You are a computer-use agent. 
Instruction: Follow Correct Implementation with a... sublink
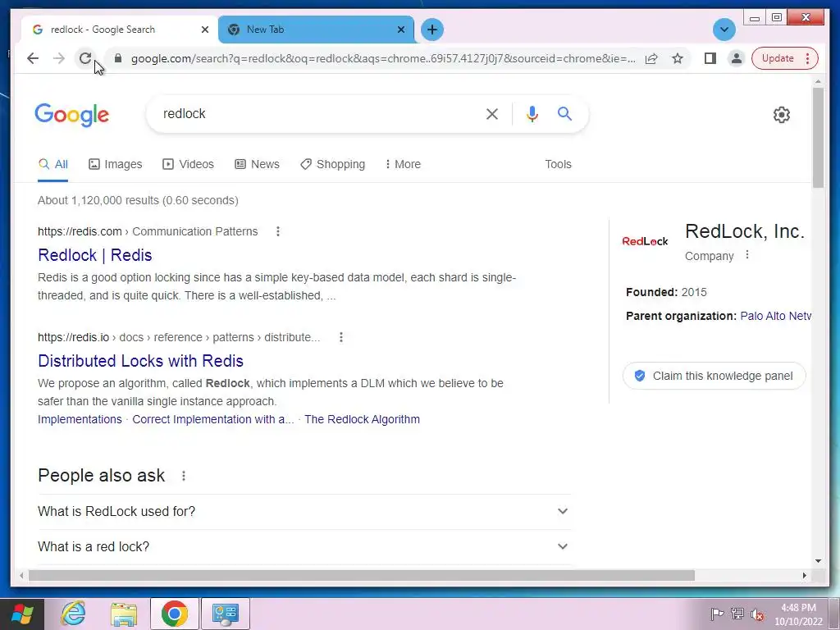click(x=212, y=419)
